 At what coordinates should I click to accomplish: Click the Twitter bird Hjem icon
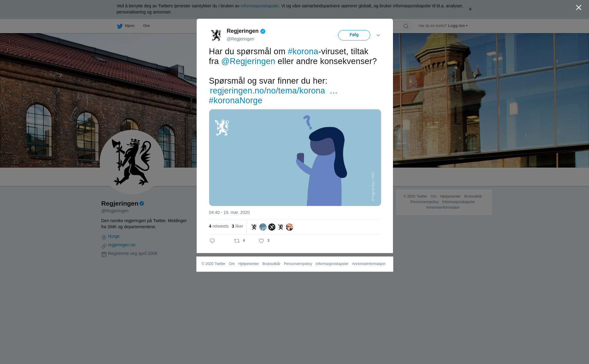pyautogui.click(x=120, y=26)
